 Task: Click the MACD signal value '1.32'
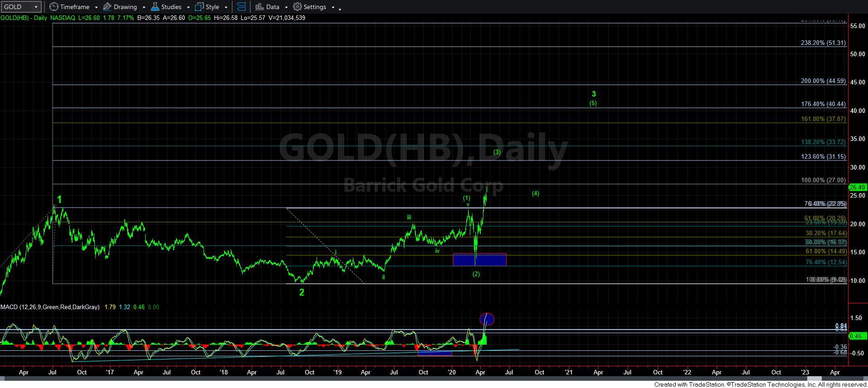124,307
